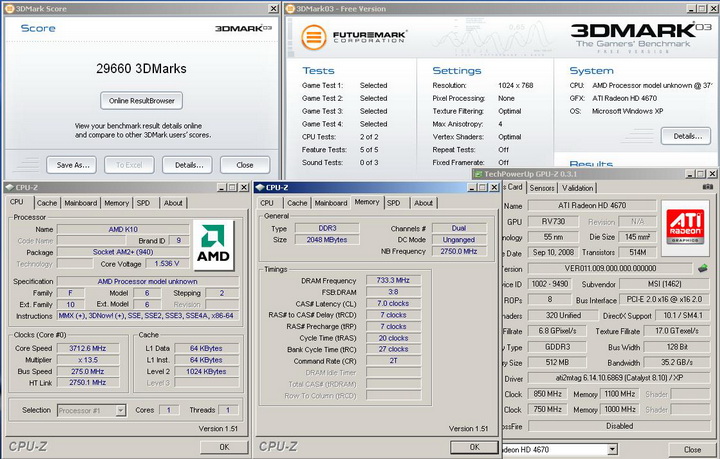This screenshot has width=720, height=459.
Task: Click the GFX value ATI Radeon HD 4670
Action: [x=624, y=98]
